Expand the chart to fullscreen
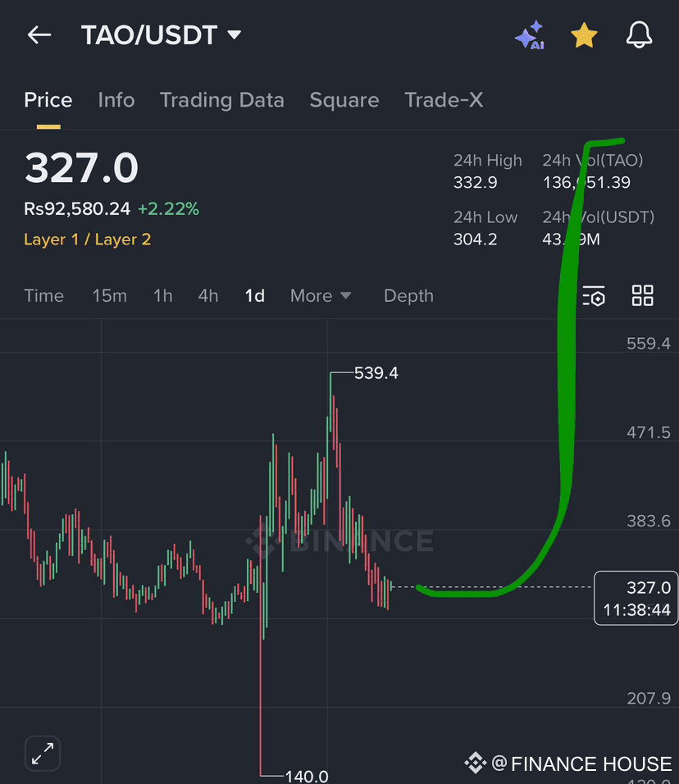The width and height of the screenshot is (679, 784). coord(42,753)
